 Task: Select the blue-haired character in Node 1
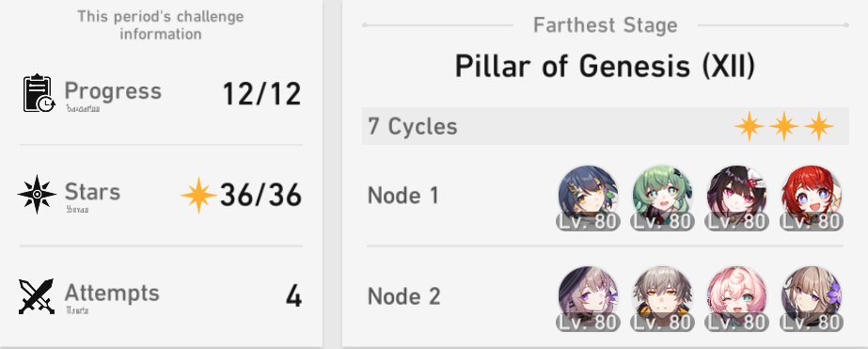tap(588, 198)
